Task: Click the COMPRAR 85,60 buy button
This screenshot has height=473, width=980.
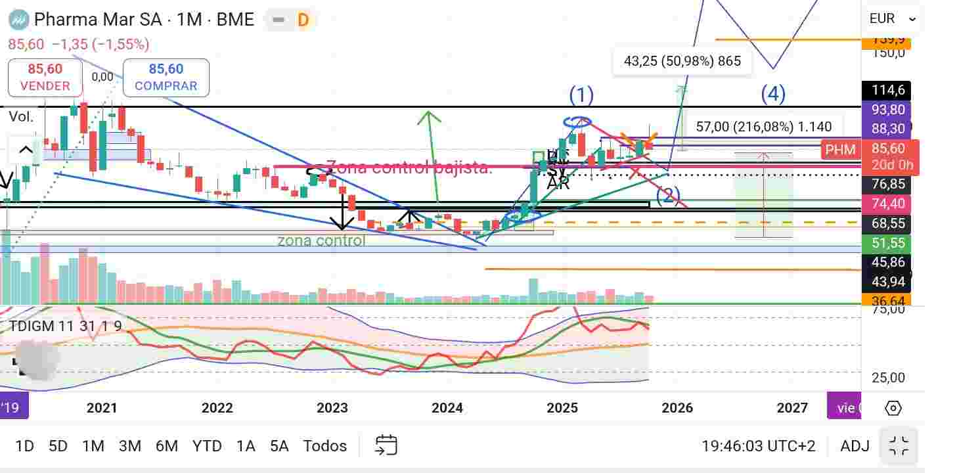Action: click(166, 78)
